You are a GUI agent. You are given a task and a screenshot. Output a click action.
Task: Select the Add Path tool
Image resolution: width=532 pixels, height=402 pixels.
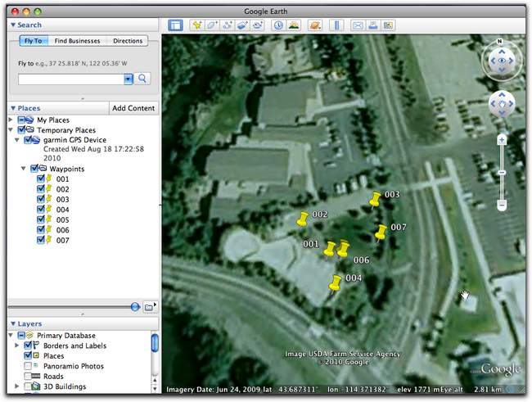(x=228, y=25)
